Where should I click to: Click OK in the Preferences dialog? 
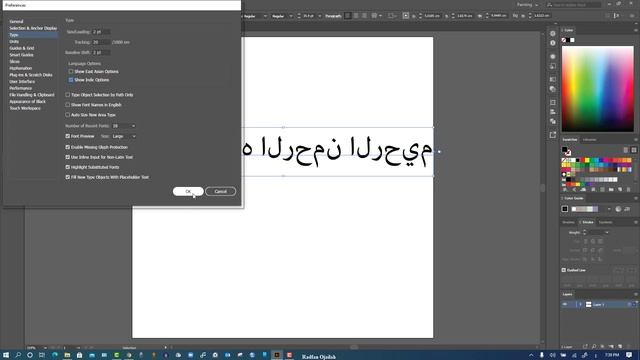click(188, 191)
